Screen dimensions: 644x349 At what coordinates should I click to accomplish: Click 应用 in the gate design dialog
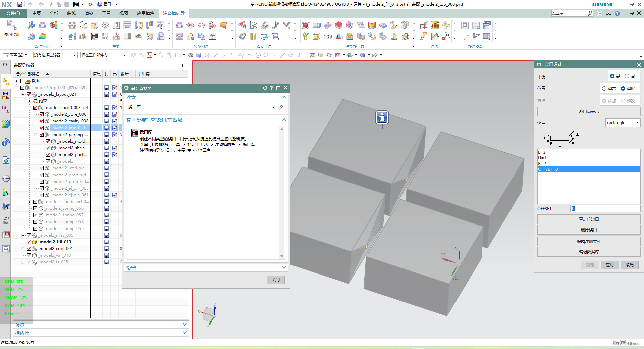point(609,265)
